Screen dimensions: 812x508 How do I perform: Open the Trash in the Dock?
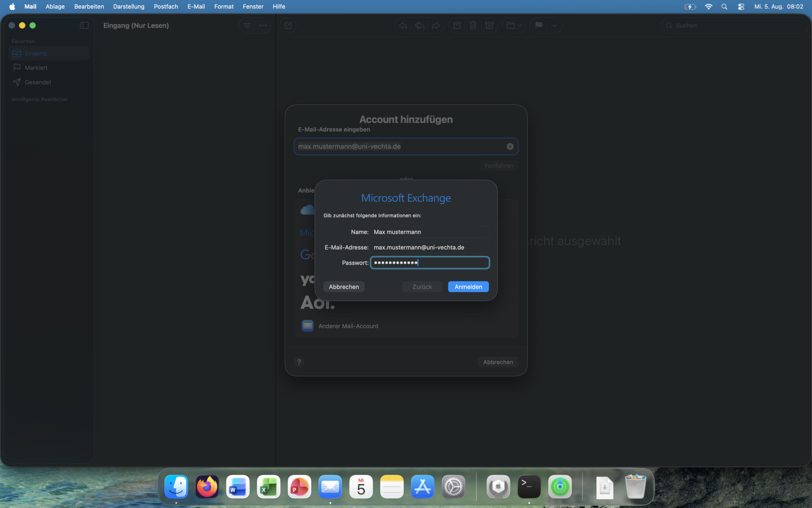(635, 487)
